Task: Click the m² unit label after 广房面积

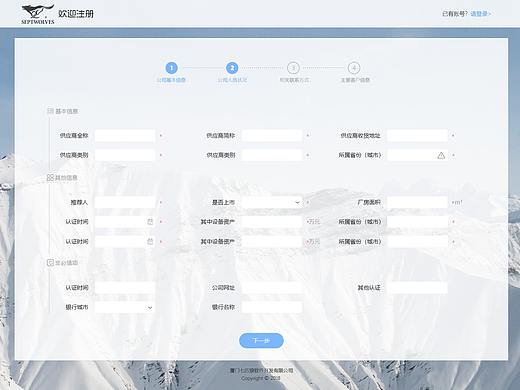Action: click(458, 202)
